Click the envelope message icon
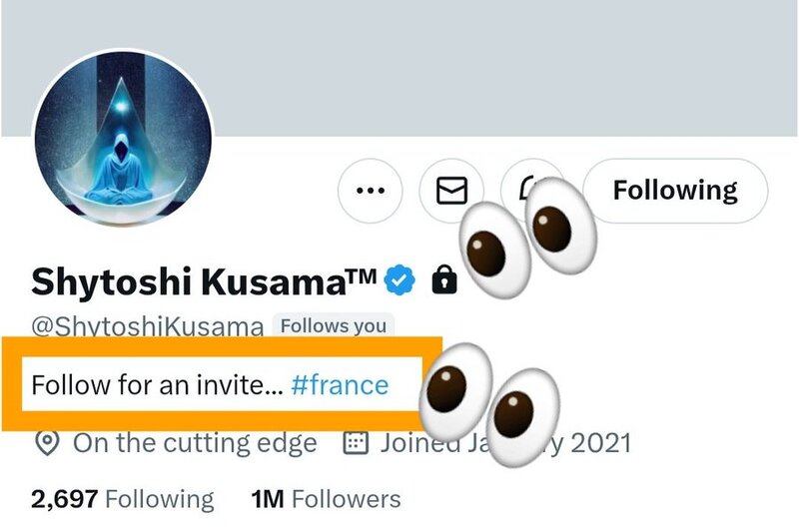This screenshot has height=532, width=799. click(x=451, y=190)
